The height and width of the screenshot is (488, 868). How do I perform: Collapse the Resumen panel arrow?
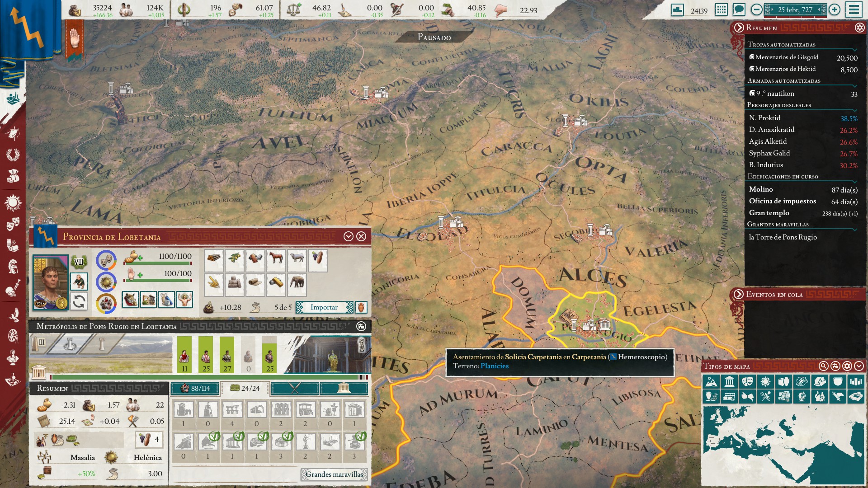(x=739, y=28)
